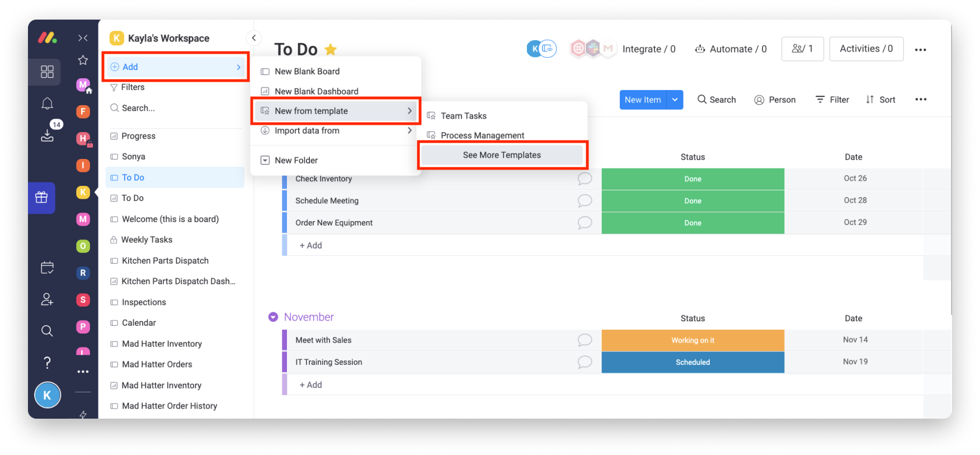The image size is (980, 455).
Task: Open Integrate / 0
Action: tap(649, 49)
